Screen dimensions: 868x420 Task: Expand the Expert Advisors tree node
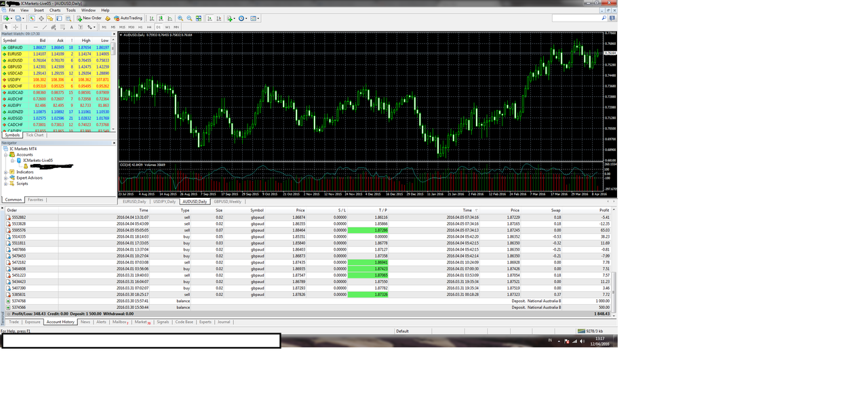[5, 177]
